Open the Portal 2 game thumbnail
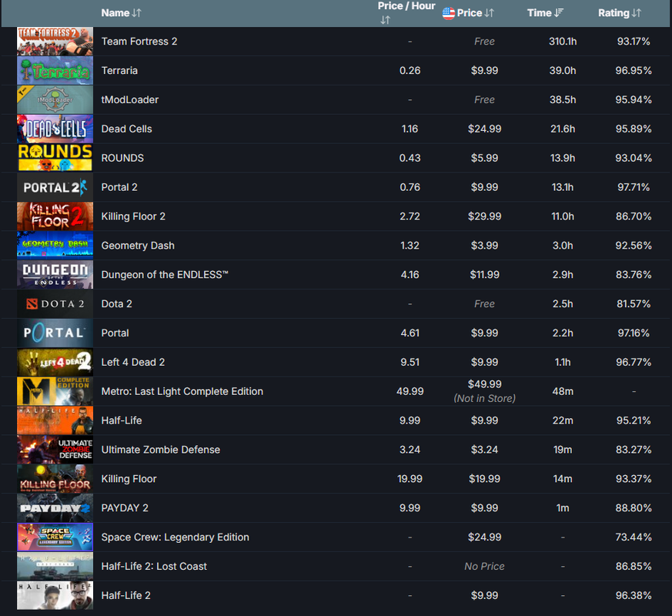This screenshot has height=616, width=672. [x=55, y=187]
